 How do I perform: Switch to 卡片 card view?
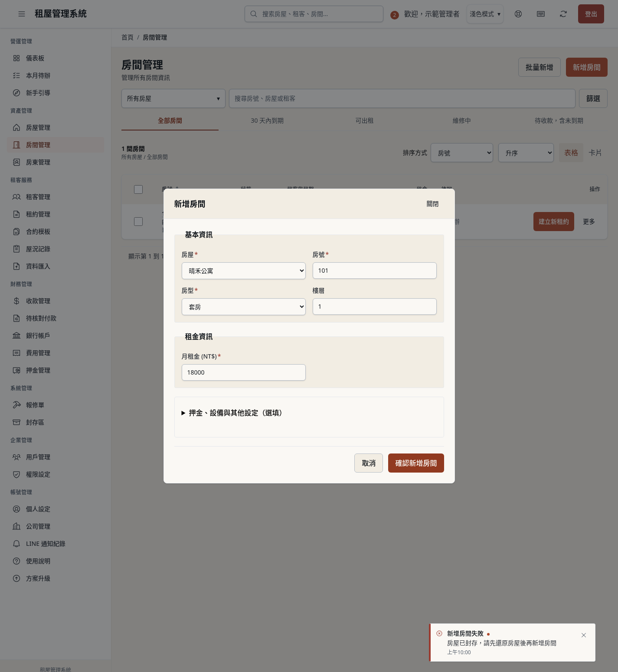tap(595, 153)
